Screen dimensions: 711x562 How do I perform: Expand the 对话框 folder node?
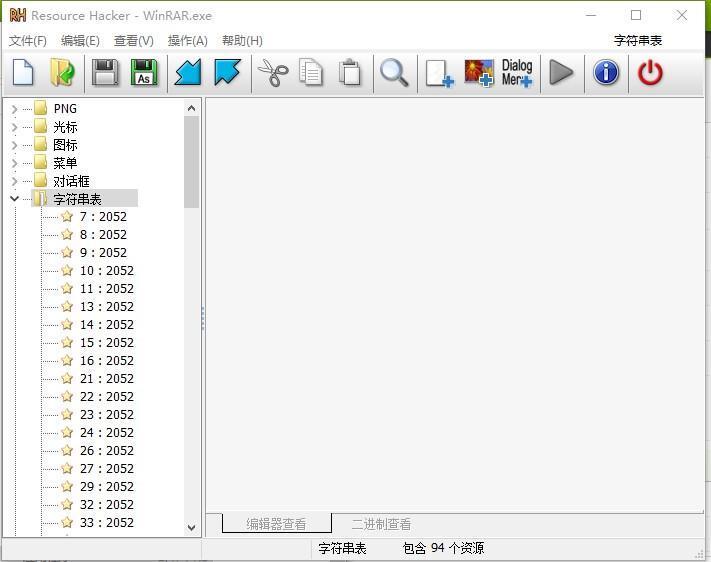(14, 181)
